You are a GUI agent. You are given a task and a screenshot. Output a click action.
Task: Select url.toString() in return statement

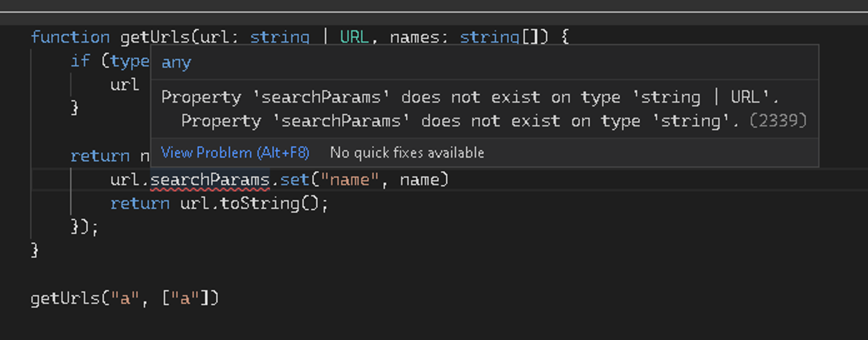250,204
